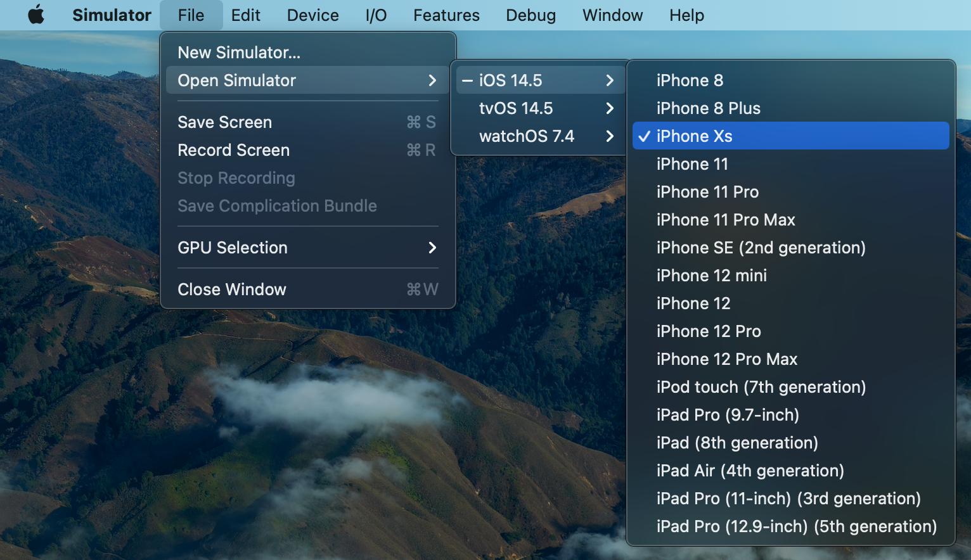
Task: Choose New Simulator… from File menu
Action: pos(308,53)
